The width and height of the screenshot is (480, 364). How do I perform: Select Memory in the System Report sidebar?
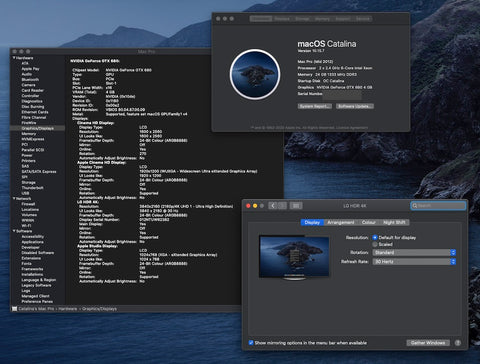(x=29, y=133)
